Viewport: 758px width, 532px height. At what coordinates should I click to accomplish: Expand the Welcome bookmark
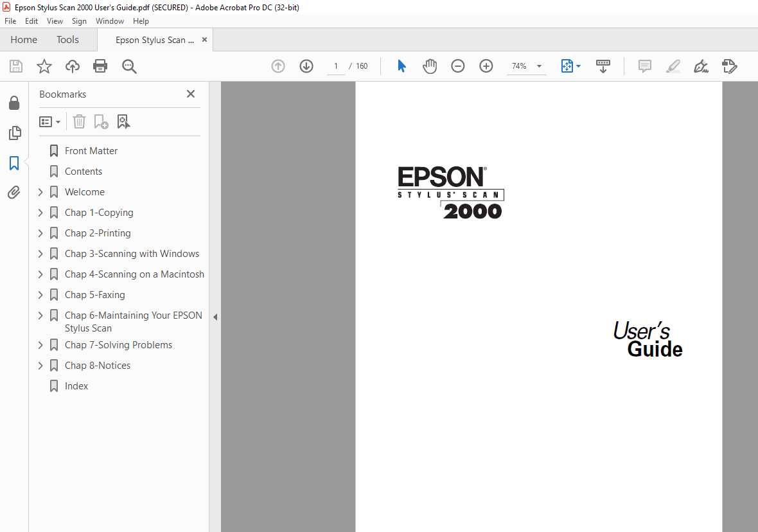(40, 192)
